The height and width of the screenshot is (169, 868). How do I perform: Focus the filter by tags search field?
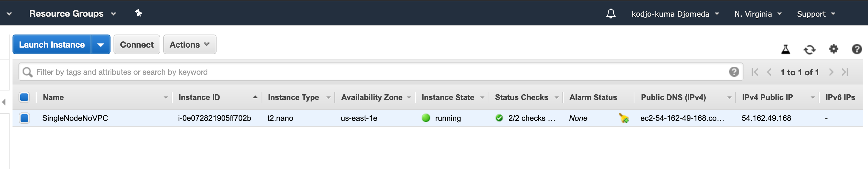point(381,72)
